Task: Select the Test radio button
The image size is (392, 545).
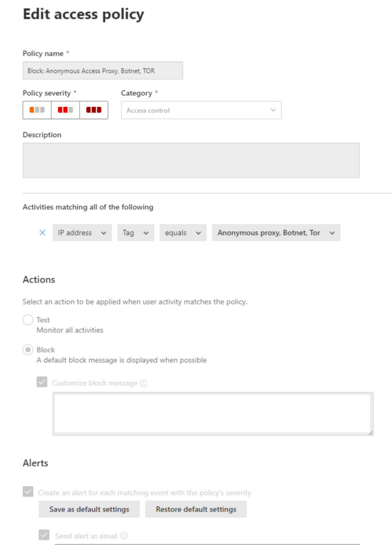Action: (x=28, y=320)
